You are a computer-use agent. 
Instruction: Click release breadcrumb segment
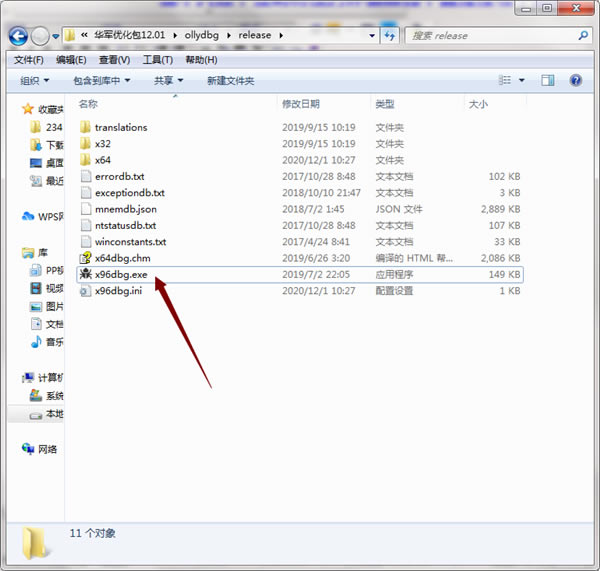254,35
